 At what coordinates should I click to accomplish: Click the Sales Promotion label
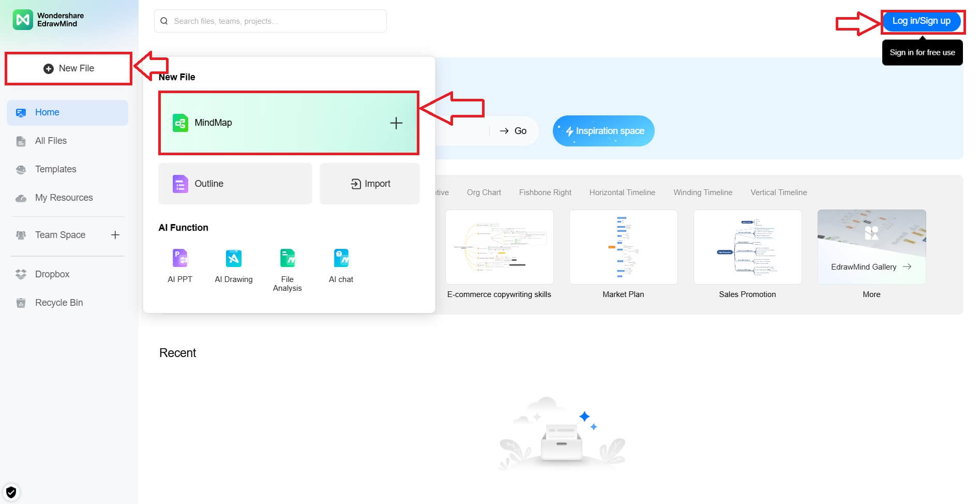click(747, 294)
